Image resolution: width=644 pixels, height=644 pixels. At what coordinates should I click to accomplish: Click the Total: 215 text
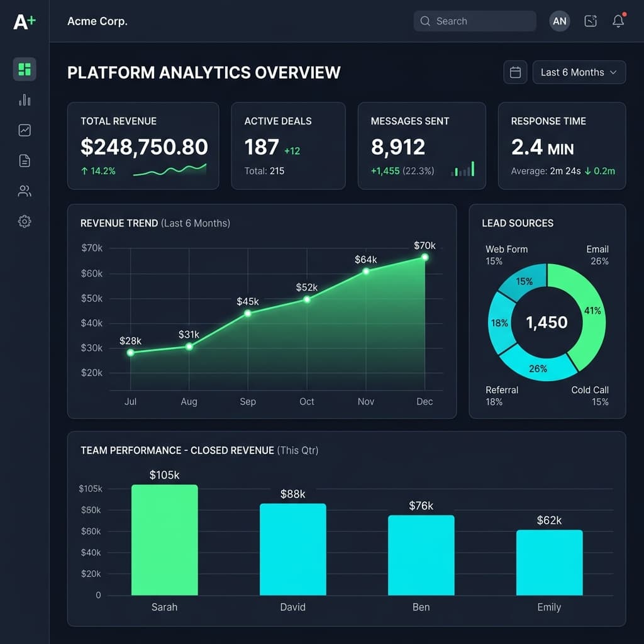pos(264,171)
